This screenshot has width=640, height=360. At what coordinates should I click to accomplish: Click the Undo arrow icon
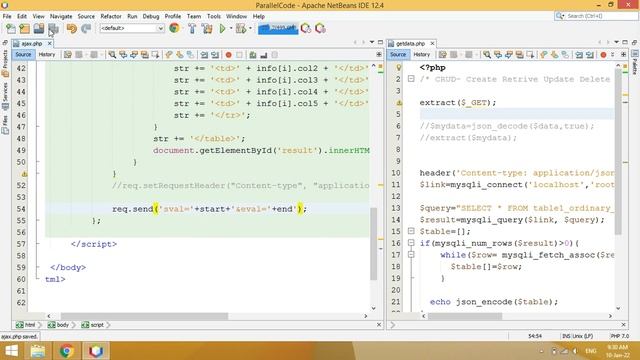(72, 29)
